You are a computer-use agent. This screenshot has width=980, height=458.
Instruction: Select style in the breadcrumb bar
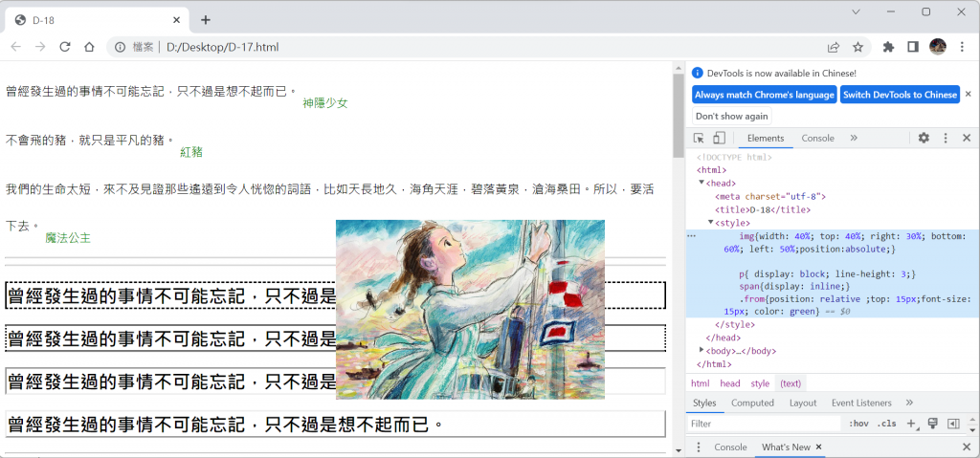[x=760, y=383]
